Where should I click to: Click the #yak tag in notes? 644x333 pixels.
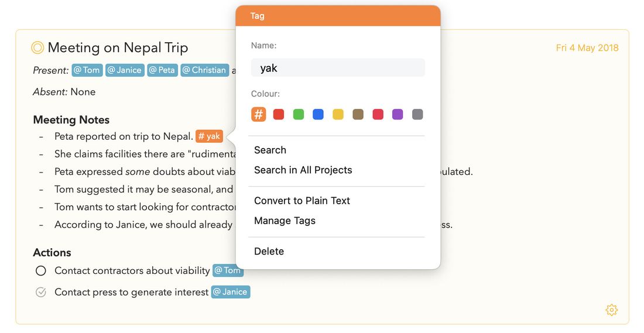click(x=209, y=136)
